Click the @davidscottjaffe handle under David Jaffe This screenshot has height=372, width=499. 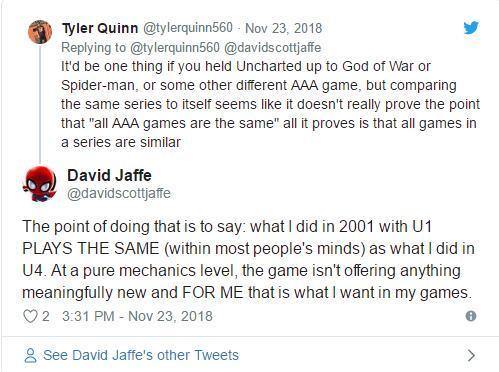pos(119,193)
